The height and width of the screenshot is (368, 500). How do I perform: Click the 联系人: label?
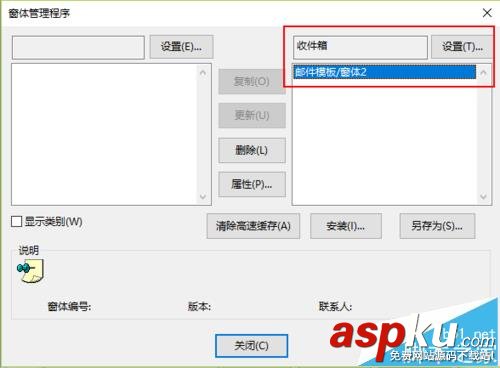coord(335,306)
